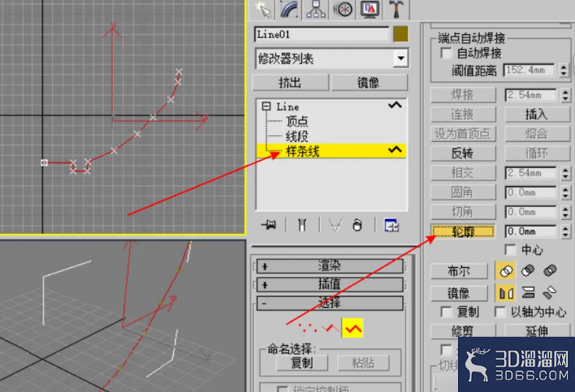The height and width of the screenshot is (392, 575).
Task: Click the 相交 button
Action: pyautogui.click(x=463, y=172)
